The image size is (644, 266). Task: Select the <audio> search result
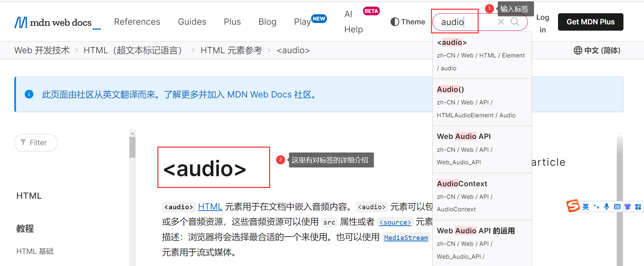pos(482,55)
